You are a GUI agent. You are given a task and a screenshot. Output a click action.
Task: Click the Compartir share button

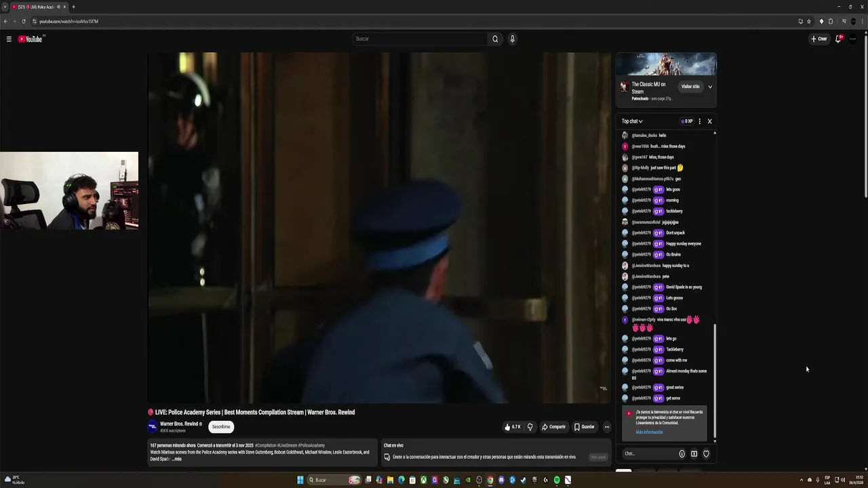[x=553, y=427]
